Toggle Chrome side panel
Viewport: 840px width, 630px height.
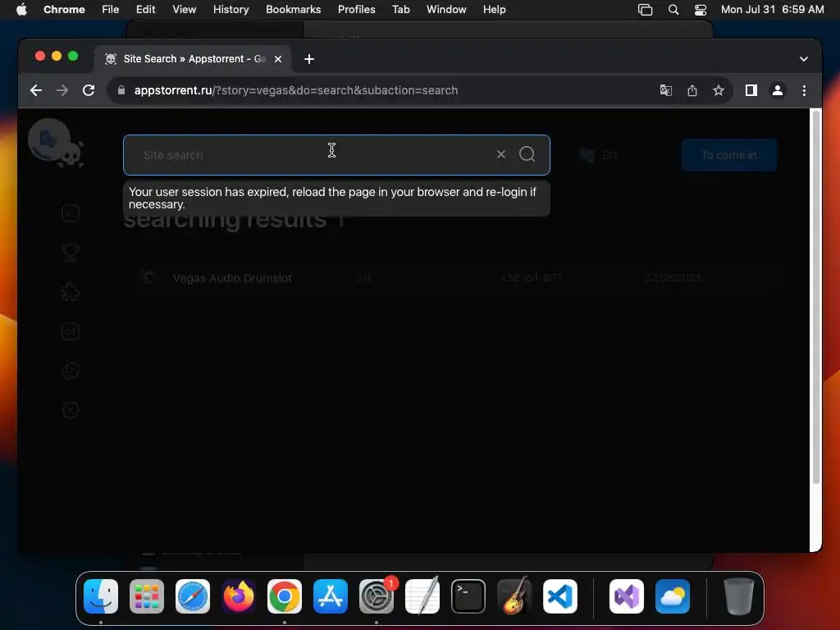pos(751,90)
